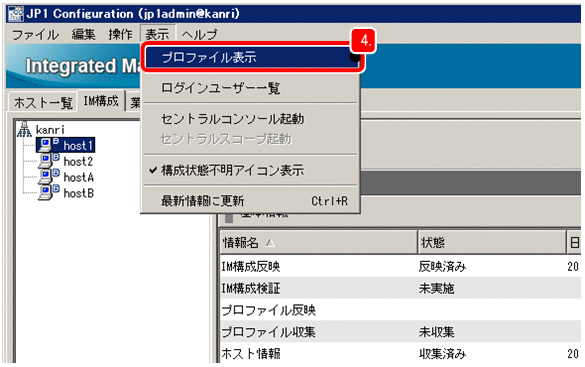Image resolution: width=585 pixels, height=367 pixels.
Task: Select kanri root node label
Action: [50, 130]
